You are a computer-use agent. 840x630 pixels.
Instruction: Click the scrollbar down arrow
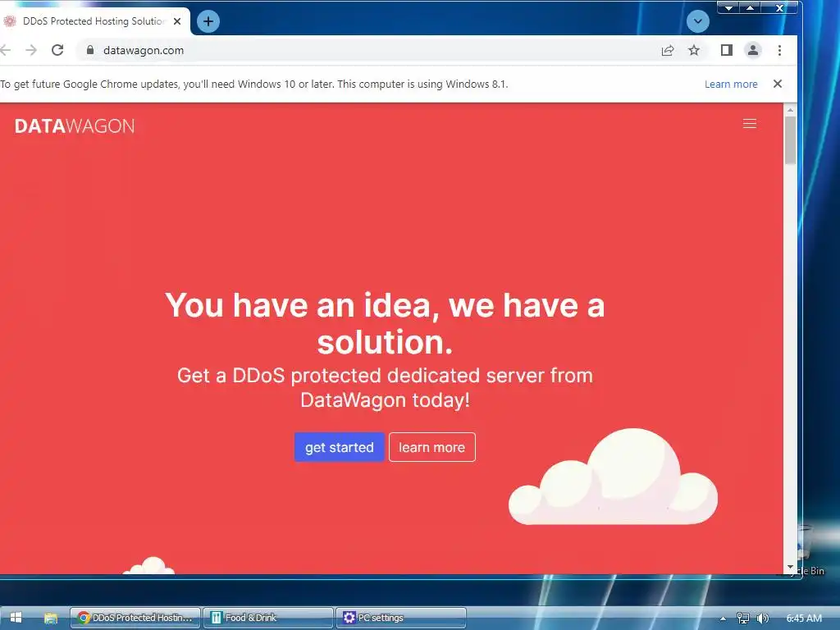(x=790, y=568)
